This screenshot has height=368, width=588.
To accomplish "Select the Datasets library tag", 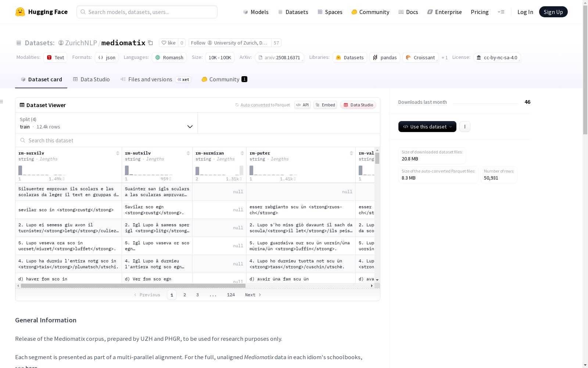I will click(x=350, y=57).
